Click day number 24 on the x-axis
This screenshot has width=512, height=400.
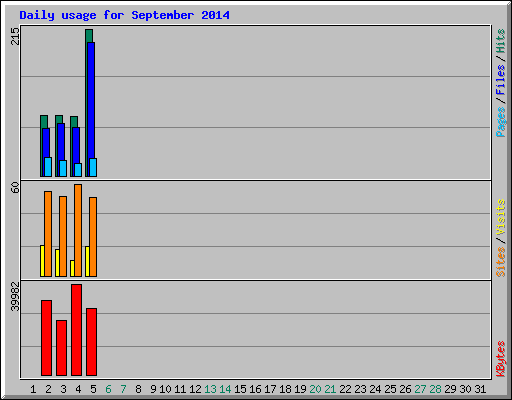tap(375, 389)
